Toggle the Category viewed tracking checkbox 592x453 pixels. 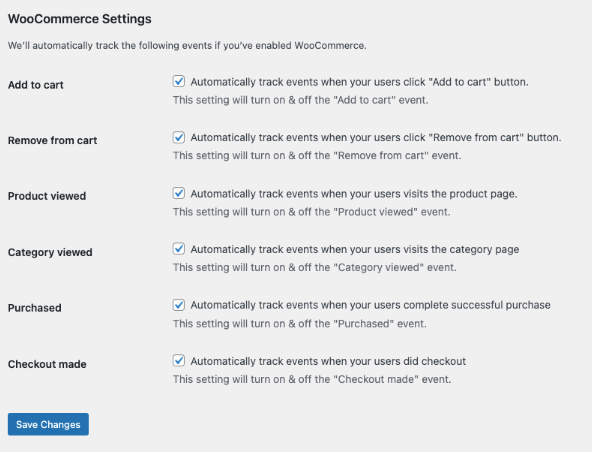pyautogui.click(x=179, y=249)
